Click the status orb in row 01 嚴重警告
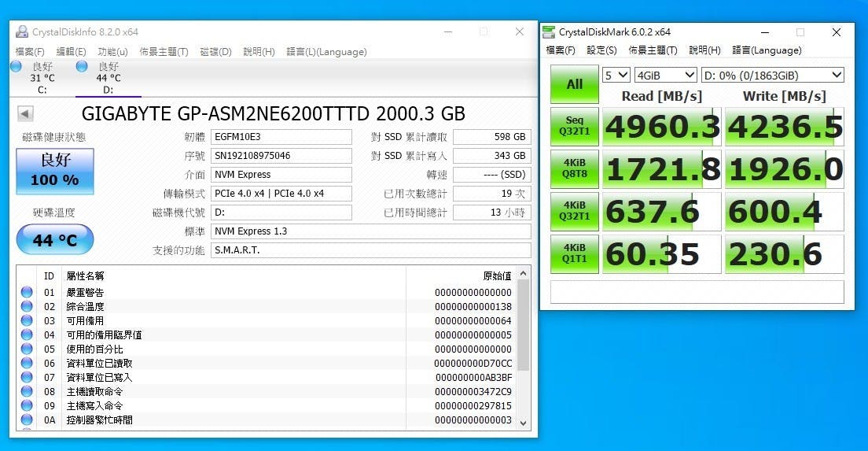The image size is (868, 451). pos(27,292)
